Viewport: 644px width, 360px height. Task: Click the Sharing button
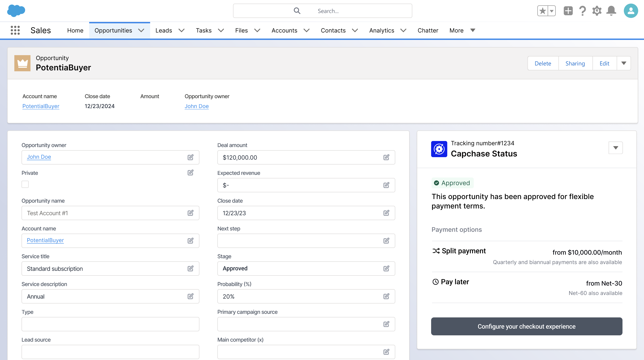(x=575, y=63)
